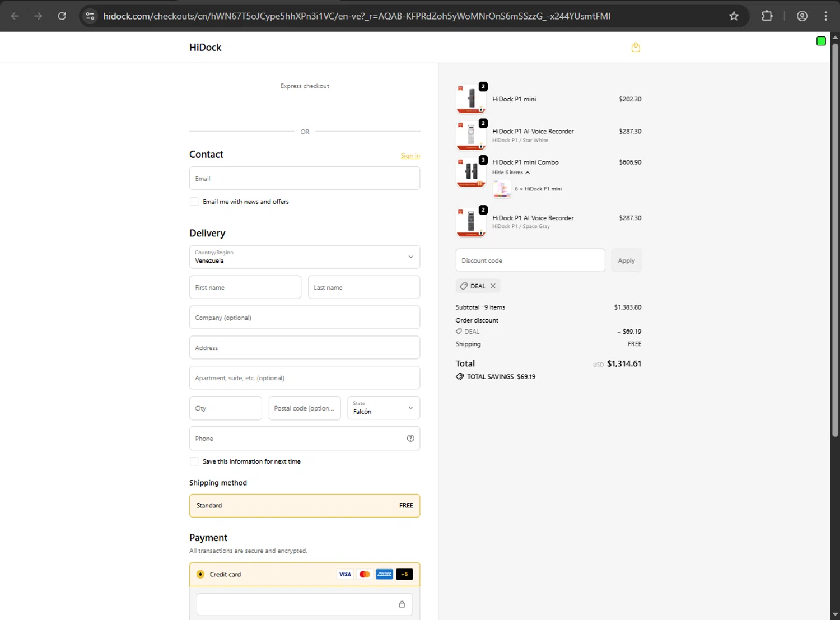Click the City field
Screen dimensions: 840x620
point(226,408)
